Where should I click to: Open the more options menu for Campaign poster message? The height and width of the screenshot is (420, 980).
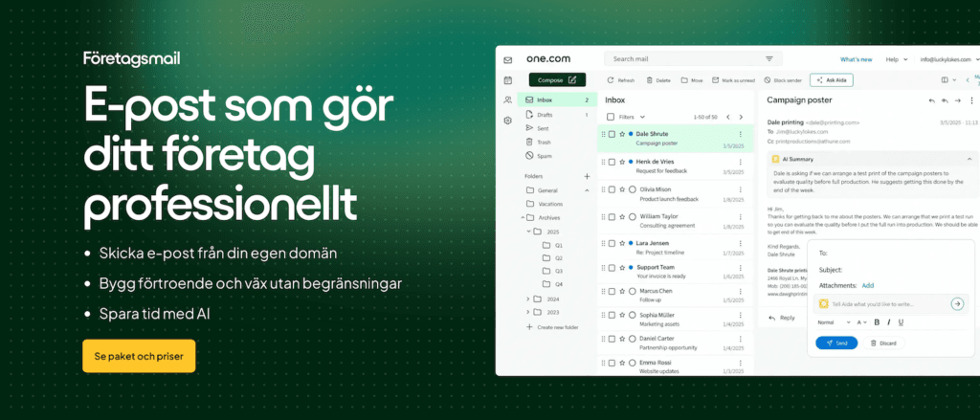971,100
